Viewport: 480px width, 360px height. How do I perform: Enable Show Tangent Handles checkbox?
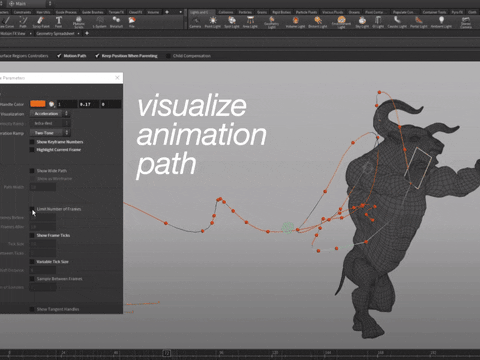[32, 309]
